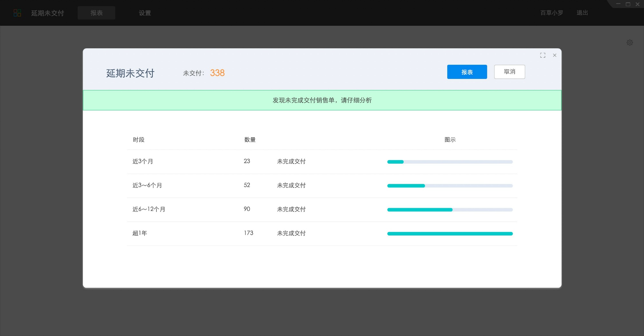Viewport: 644px width, 336px height.
Task: Open the 设置 tab in top bar
Action: (145, 13)
